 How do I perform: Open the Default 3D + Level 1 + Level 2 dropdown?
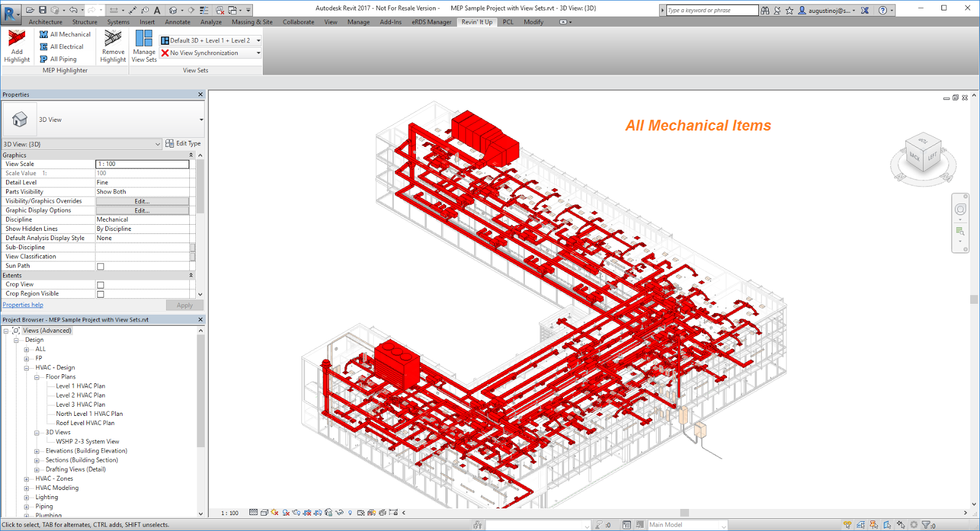(211, 40)
